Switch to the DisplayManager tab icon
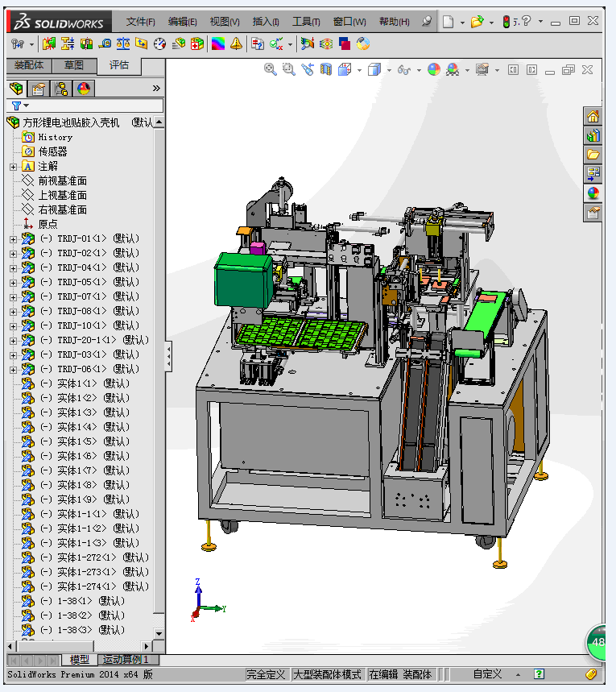The width and height of the screenshot is (616, 692). [84, 89]
